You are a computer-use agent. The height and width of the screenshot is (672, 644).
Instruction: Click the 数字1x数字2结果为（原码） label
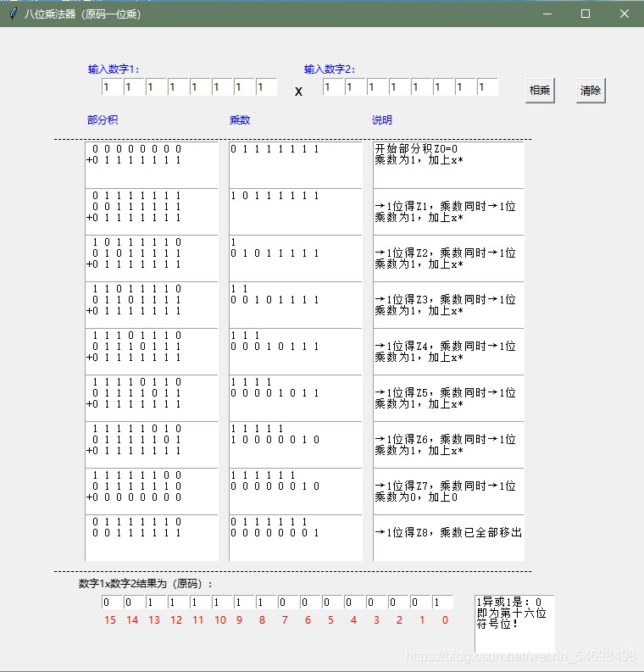[145, 584]
